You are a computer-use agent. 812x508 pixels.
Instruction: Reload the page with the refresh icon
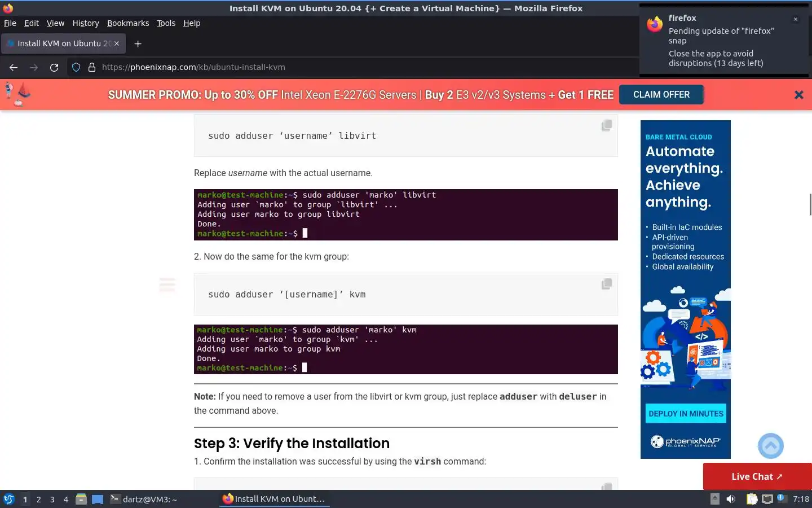click(x=54, y=67)
